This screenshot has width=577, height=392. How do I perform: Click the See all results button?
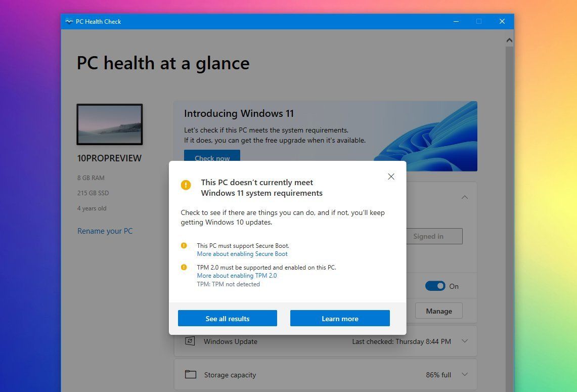click(227, 318)
